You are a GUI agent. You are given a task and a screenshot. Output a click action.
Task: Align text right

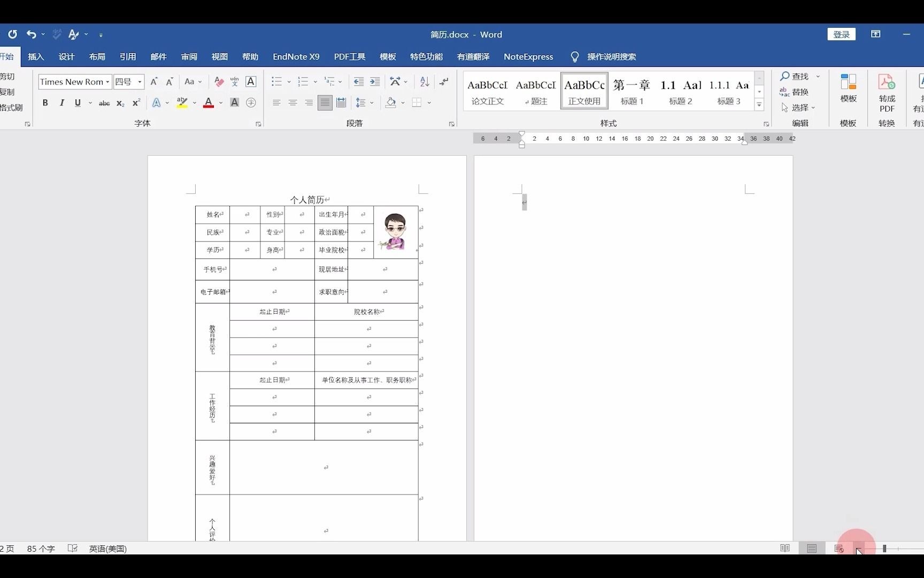pyautogui.click(x=309, y=103)
